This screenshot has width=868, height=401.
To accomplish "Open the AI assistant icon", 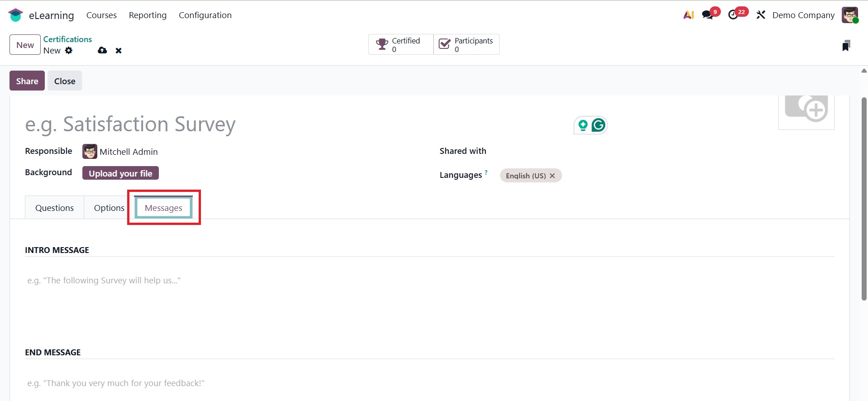I will pos(688,15).
